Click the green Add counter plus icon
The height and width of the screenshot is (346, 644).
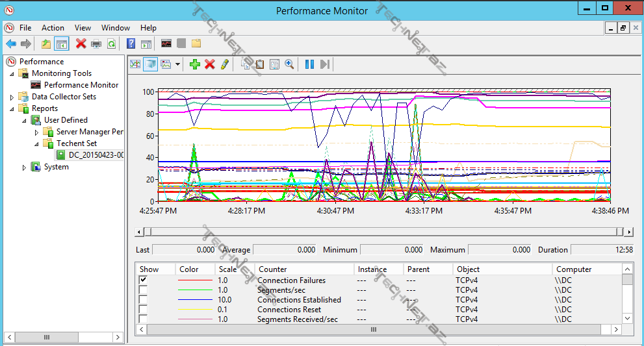[194, 64]
